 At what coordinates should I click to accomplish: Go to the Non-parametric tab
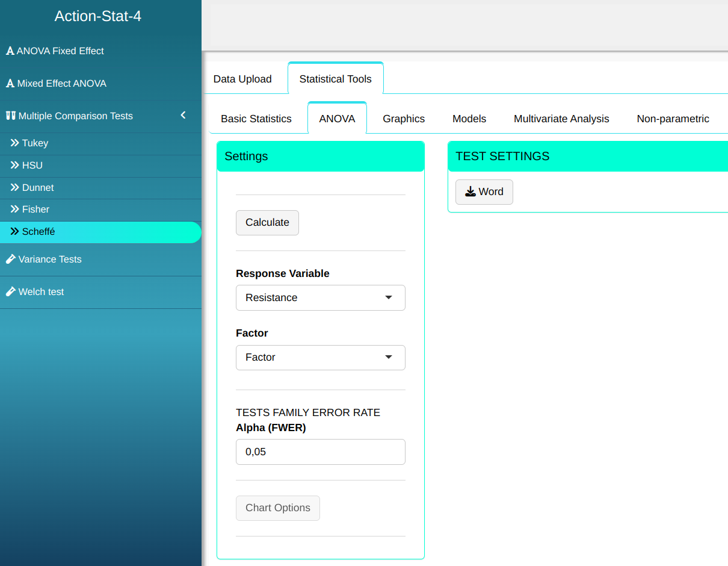pyautogui.click(x=673, y=119)
